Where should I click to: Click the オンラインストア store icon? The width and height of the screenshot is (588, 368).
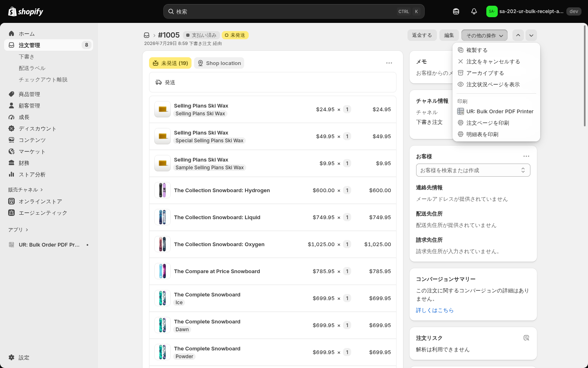[x=11, y=201]
